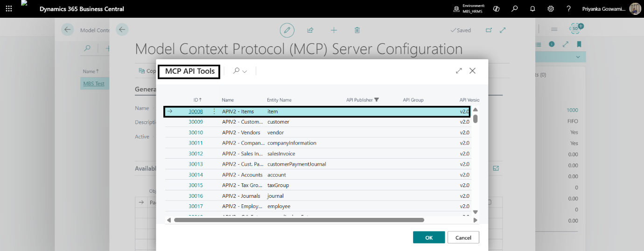
Task: Open the pop-out icon beside the Available section
Action: (496, 168)
